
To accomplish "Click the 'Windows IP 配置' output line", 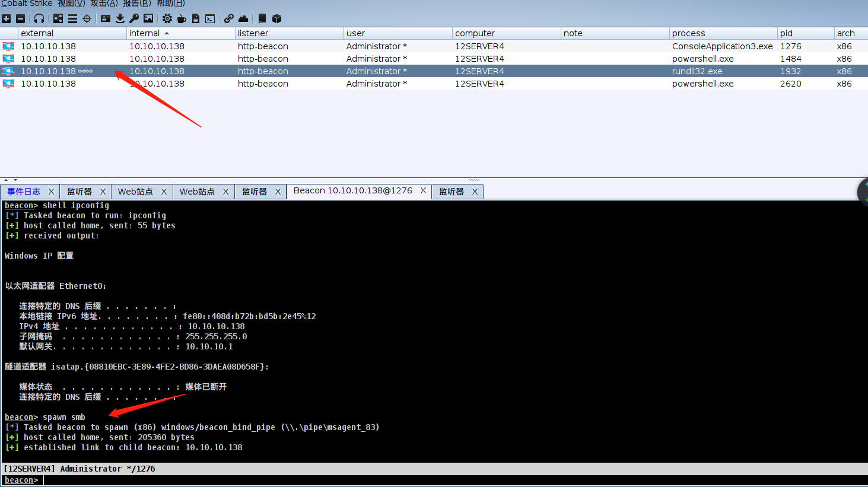I will click(x=39, y=256).
